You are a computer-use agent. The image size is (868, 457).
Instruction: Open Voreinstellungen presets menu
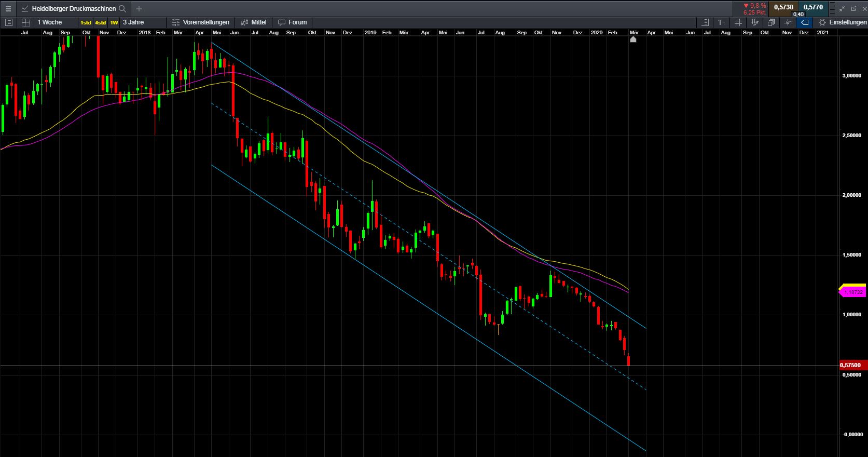(201, 22)
